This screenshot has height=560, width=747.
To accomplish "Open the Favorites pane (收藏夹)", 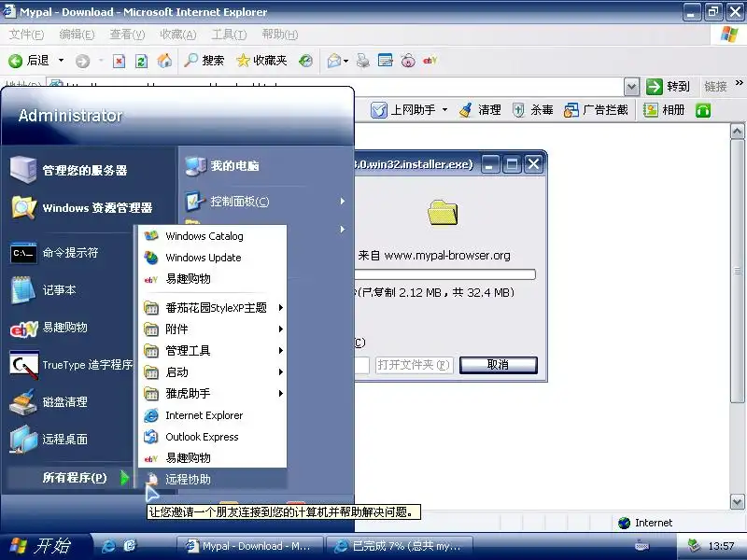I will (262, 61).
